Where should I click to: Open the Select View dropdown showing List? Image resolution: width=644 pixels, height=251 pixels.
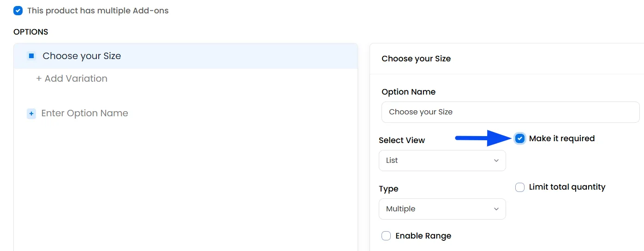442,161
